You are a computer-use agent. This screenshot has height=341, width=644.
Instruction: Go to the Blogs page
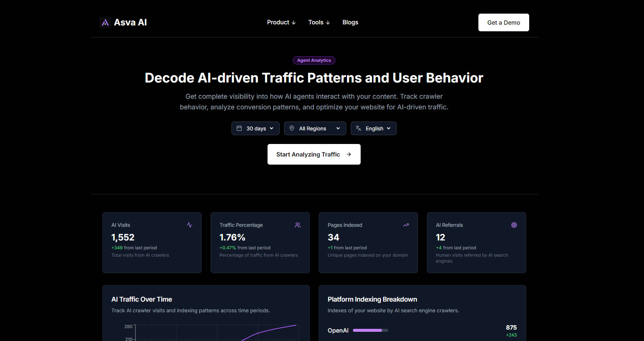click(x=350, y=22)
